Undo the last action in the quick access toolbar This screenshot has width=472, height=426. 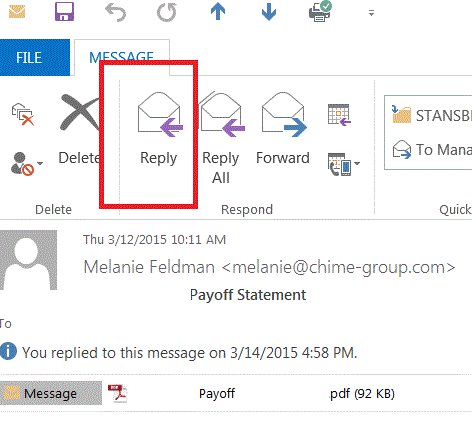coord(115,12)
